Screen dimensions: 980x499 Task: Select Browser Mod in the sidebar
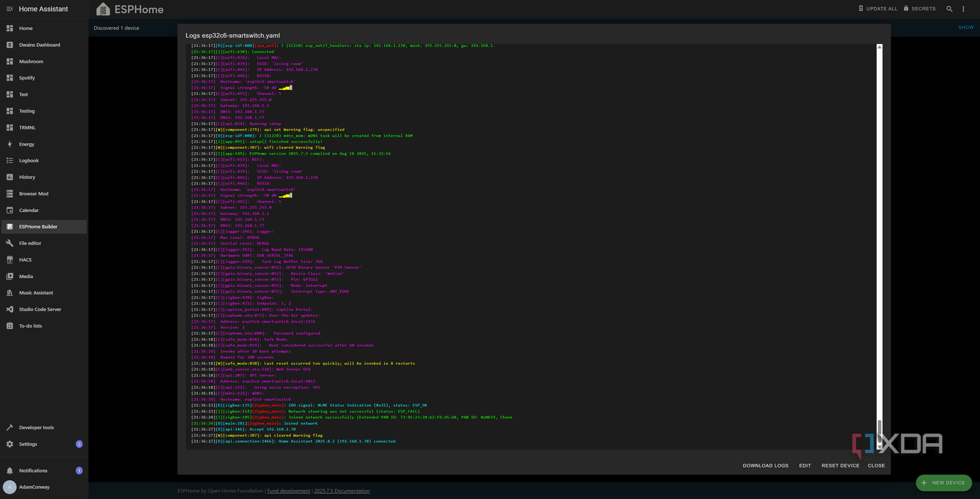tap(44, 194)
